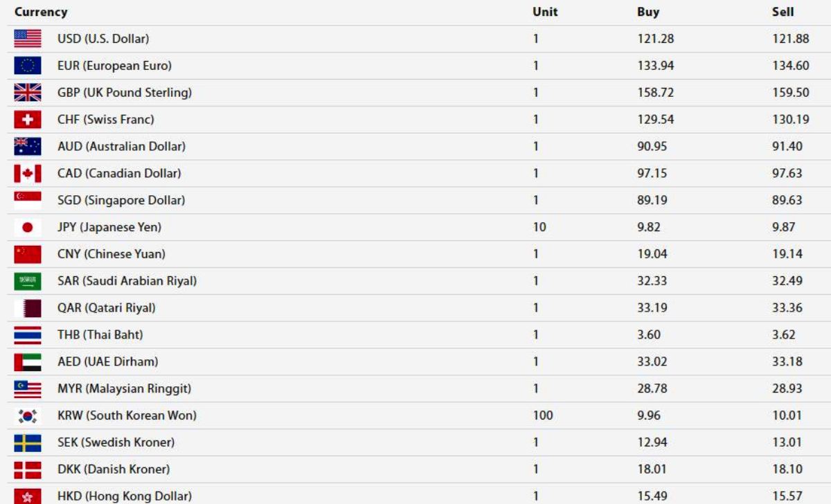The image size is (831, 504).
Task: Click the Sell column header
Action: tap(783, 12)
